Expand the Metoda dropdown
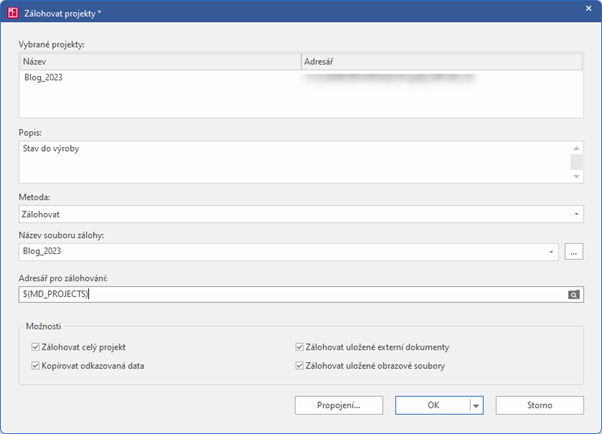Viewport: 602px width, 434px height. 576,214
